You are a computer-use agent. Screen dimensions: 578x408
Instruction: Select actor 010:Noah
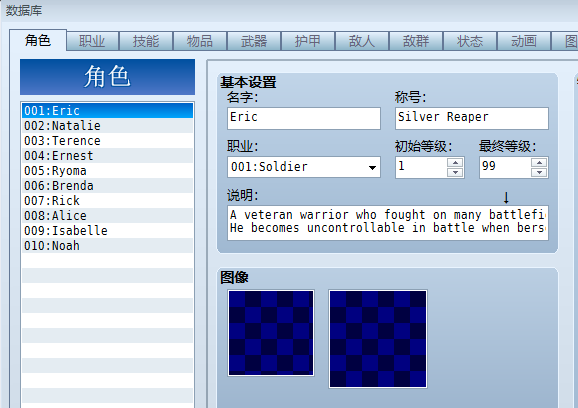tap(107, 245)
